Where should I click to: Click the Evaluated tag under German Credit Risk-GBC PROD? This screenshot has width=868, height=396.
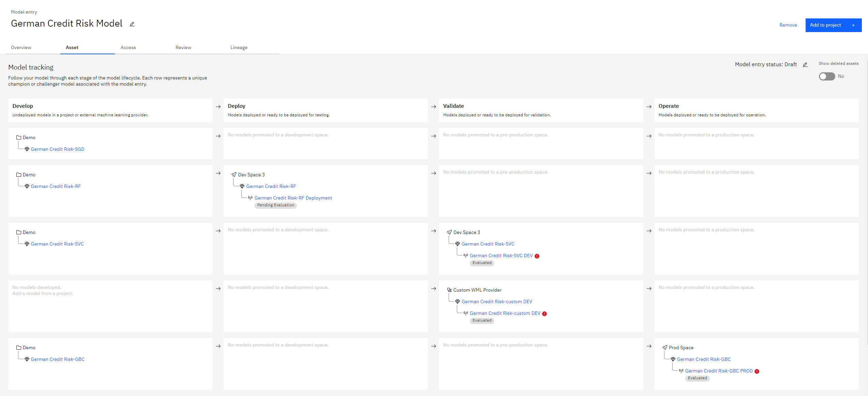coord(698,378)
